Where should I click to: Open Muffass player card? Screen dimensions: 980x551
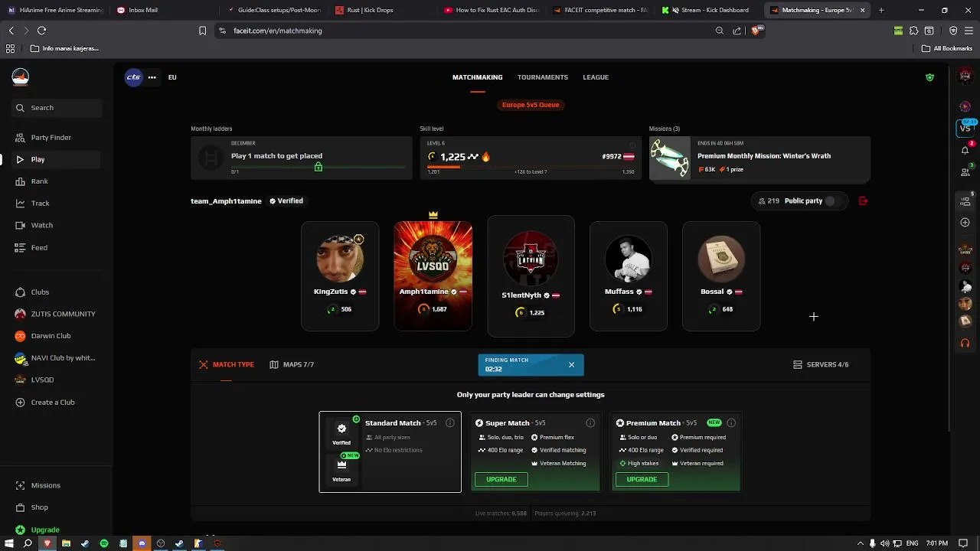point(629,276)
